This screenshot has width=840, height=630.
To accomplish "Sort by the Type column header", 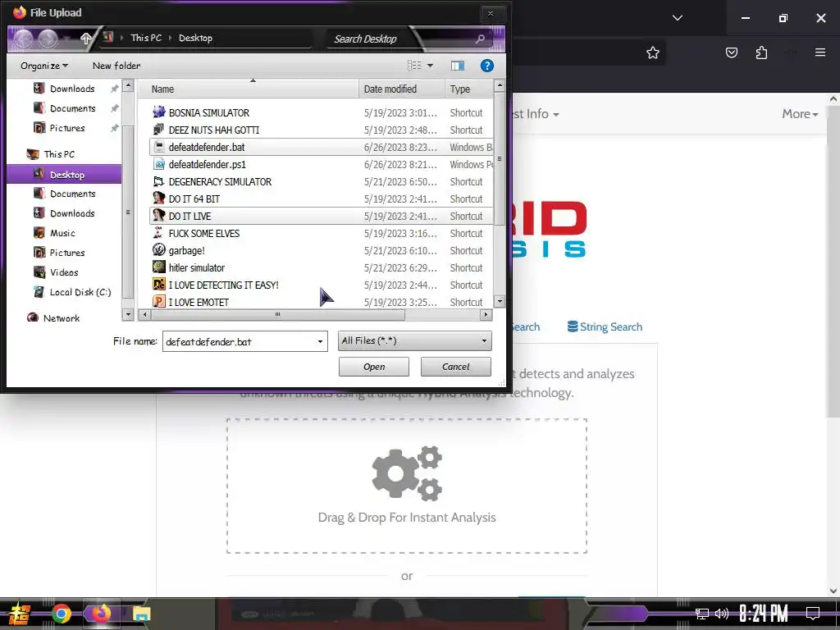I will [468, 89].
